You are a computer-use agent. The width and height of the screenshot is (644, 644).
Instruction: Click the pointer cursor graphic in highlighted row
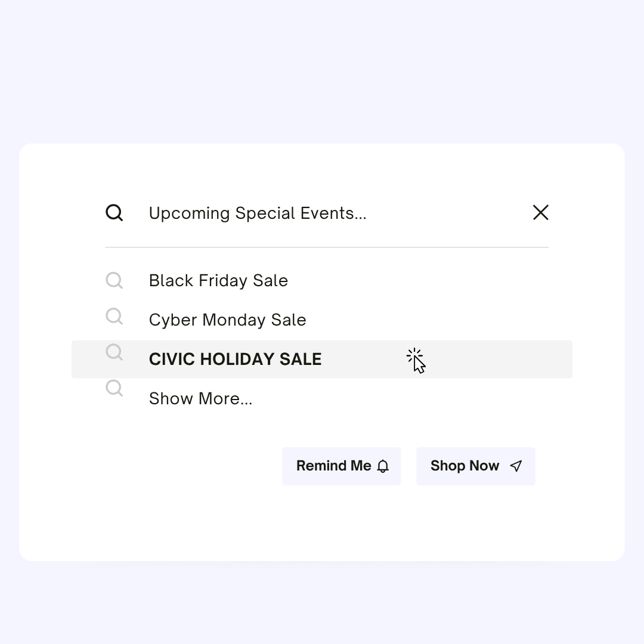[x=416, y=361]
